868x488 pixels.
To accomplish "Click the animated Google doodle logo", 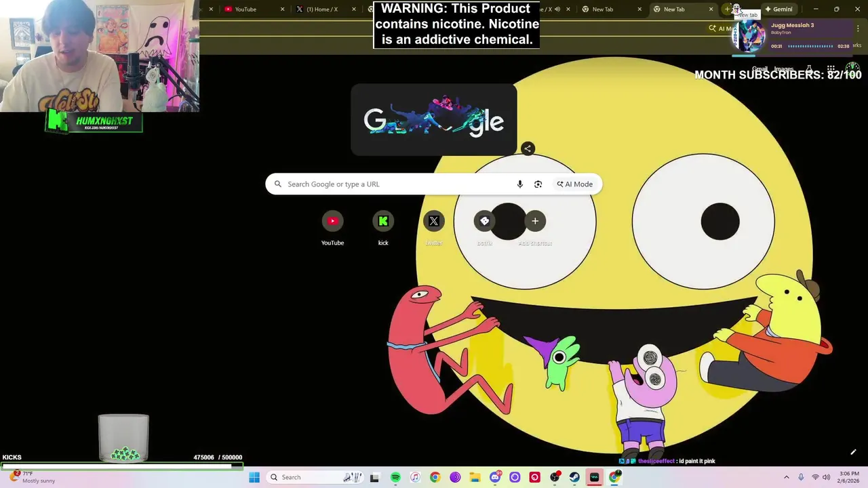I will point(434,120).
